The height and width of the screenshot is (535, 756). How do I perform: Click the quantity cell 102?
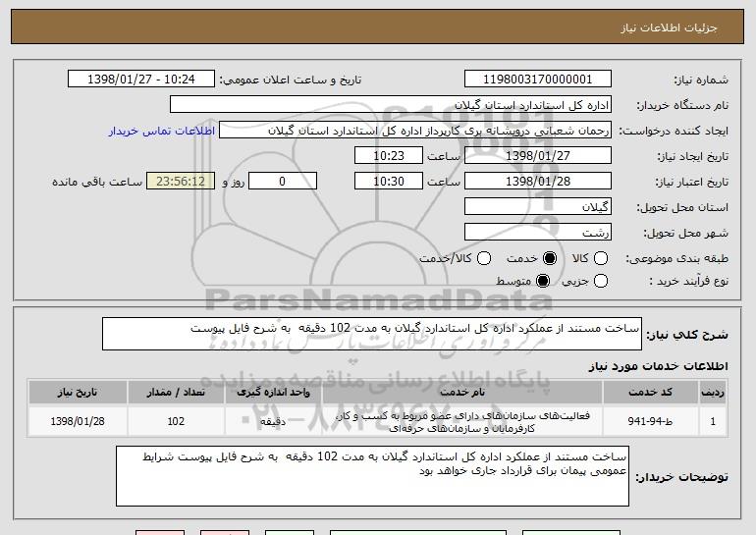(176, 421)
